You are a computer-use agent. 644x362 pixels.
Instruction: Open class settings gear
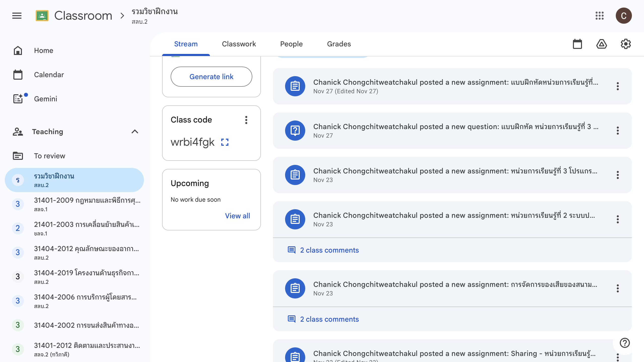[x=626, y=44]
